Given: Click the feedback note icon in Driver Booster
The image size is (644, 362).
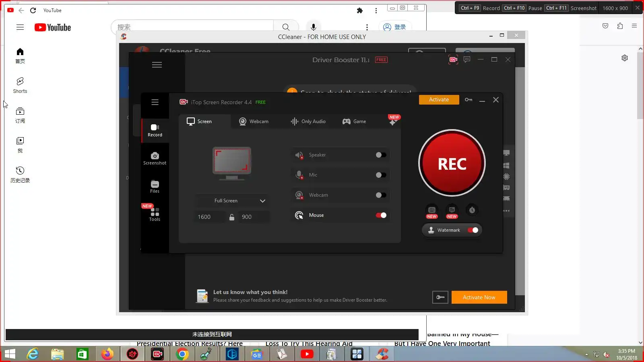Looking at the screenshot, I should [202, 296].
